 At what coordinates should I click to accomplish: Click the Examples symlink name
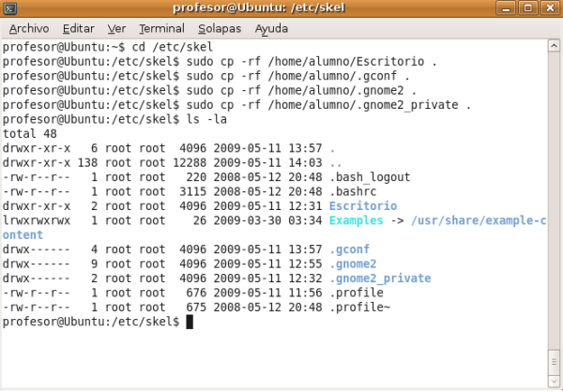coord(357,219)
